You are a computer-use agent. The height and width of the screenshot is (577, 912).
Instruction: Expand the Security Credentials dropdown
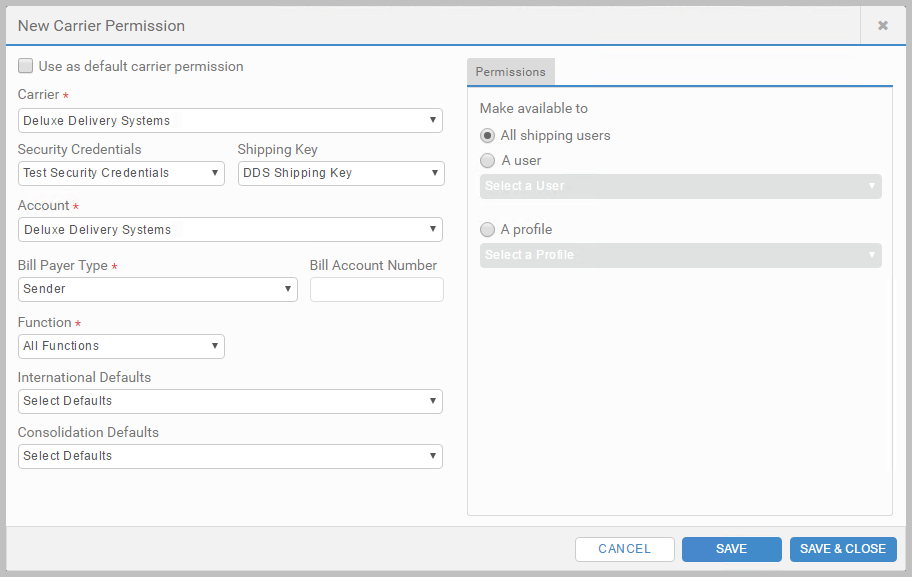(121, 173)
